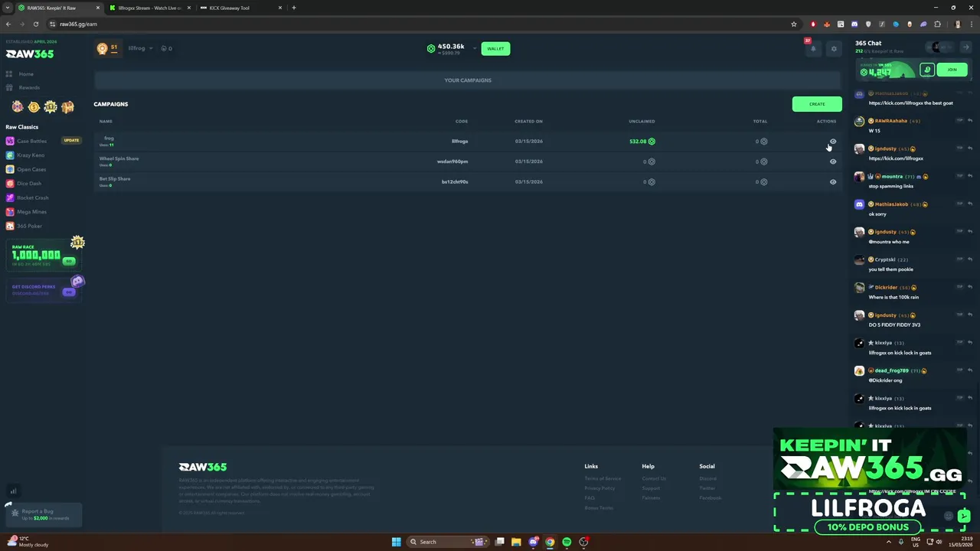Click GO on Get Discord Perks banner
Viewport: 980px width, 551px height.
click(x=69, y=292)
